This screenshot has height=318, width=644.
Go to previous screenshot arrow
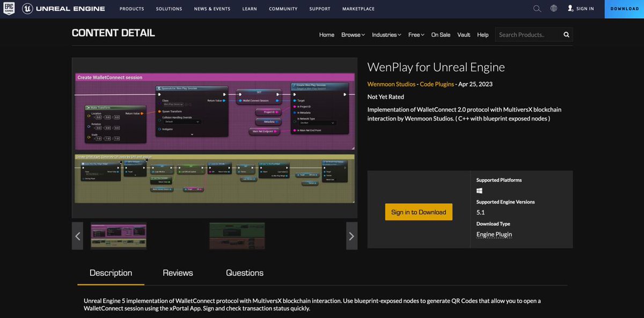pyautogui.click(x=77, y=236)
